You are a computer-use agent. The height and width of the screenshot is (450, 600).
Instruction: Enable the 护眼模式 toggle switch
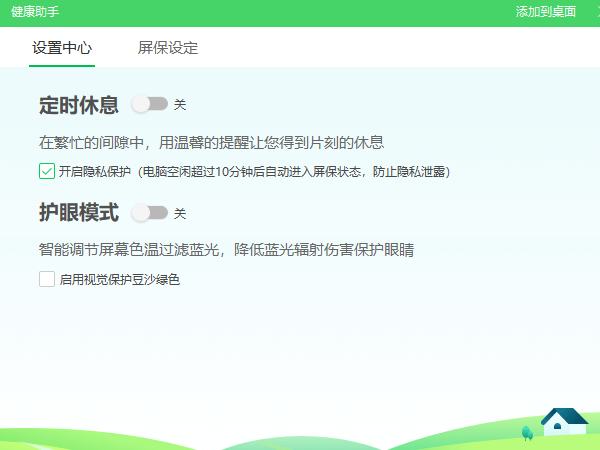coord(150,213)
